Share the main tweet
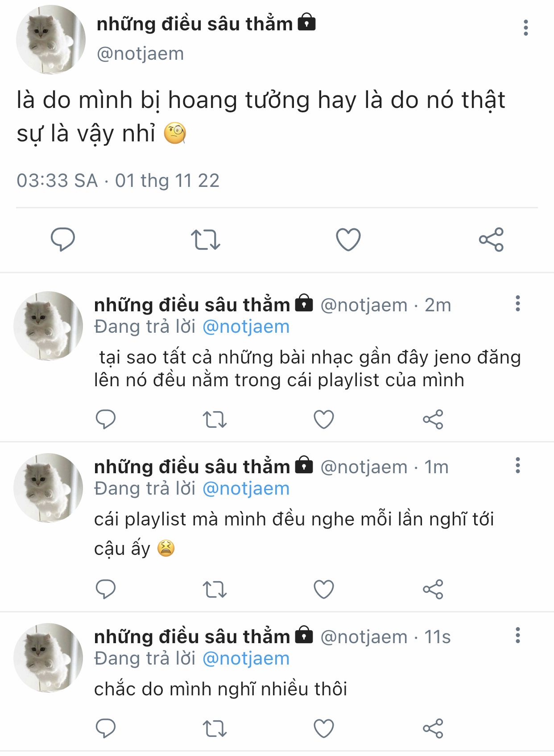The width and height of the screenshot is (554, 756). coord(491,240)
